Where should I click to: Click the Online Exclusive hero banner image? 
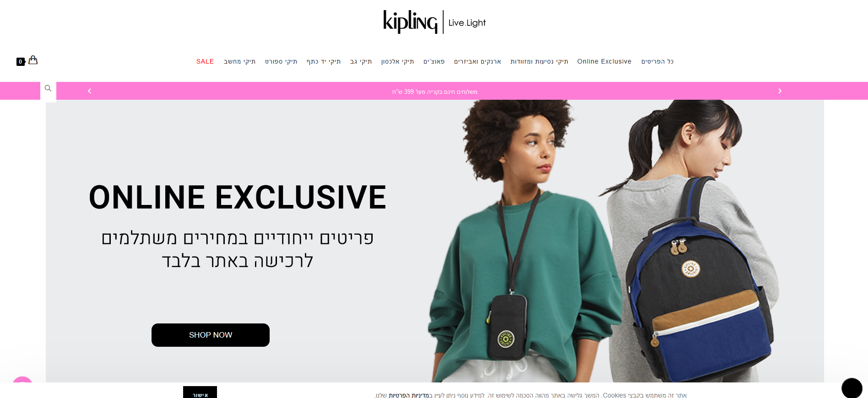(x=435, y=241)
